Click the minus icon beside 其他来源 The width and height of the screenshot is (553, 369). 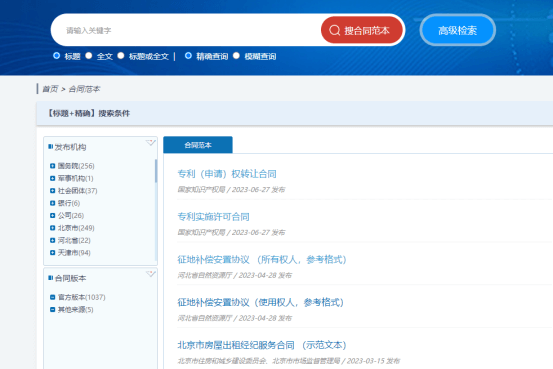point(53,309)
